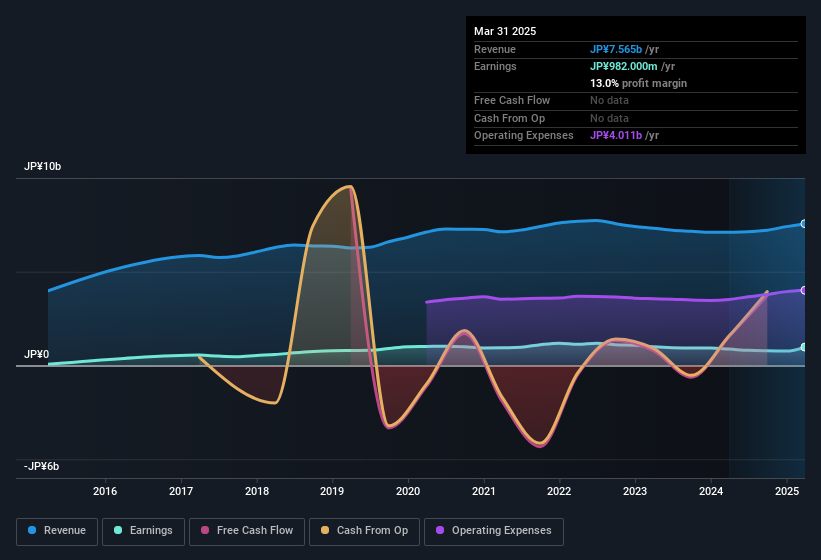Image resolution: width=821 pixels, height=560 pixels.
Task: Click the 2020 x-axis label
Action: coord(408,491)
